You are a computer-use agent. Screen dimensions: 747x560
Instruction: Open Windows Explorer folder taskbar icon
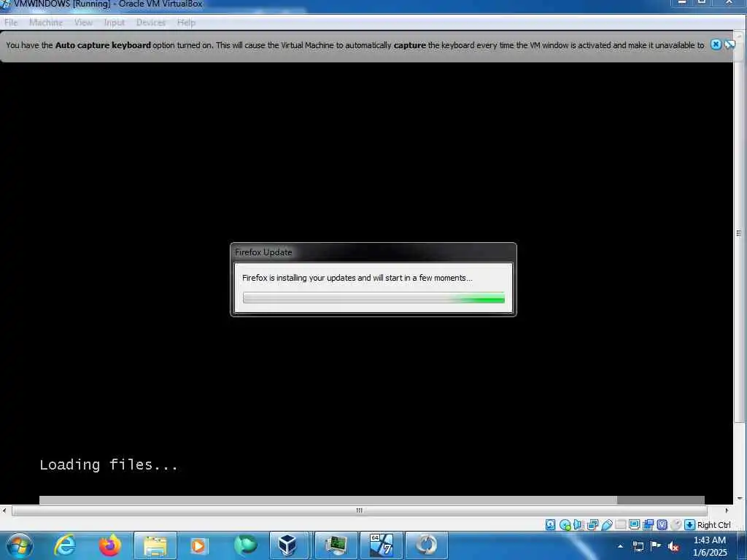point(155,545)
